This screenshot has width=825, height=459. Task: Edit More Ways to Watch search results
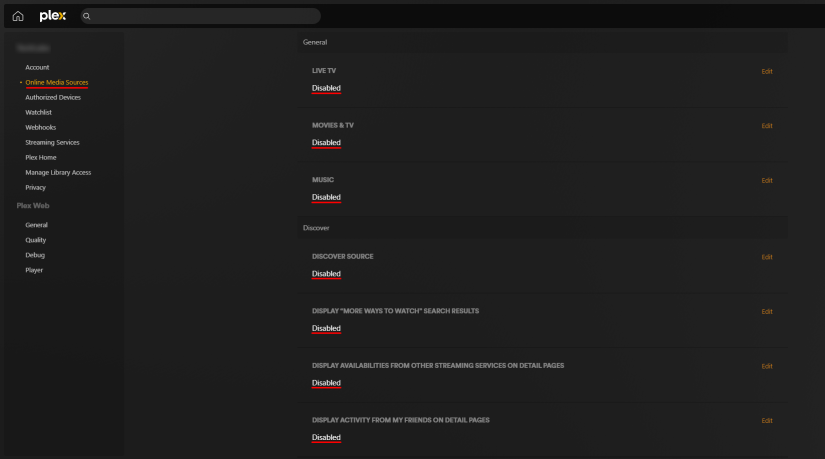pyautogui.click(x=767, y=312)
